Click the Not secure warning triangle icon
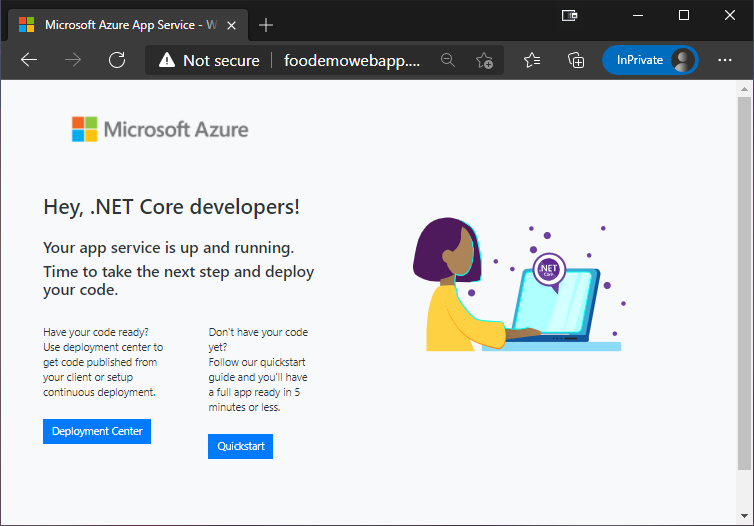Viewport: 754px width, 526px height. 167,60
